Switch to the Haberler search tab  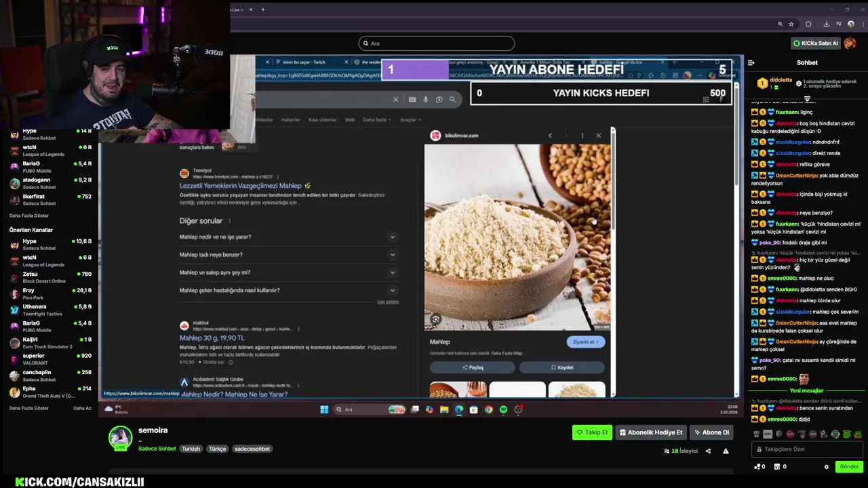pos(290,120)
